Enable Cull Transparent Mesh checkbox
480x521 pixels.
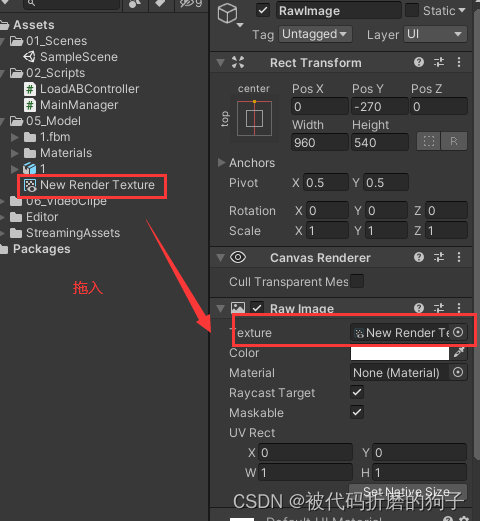[357, 281]
